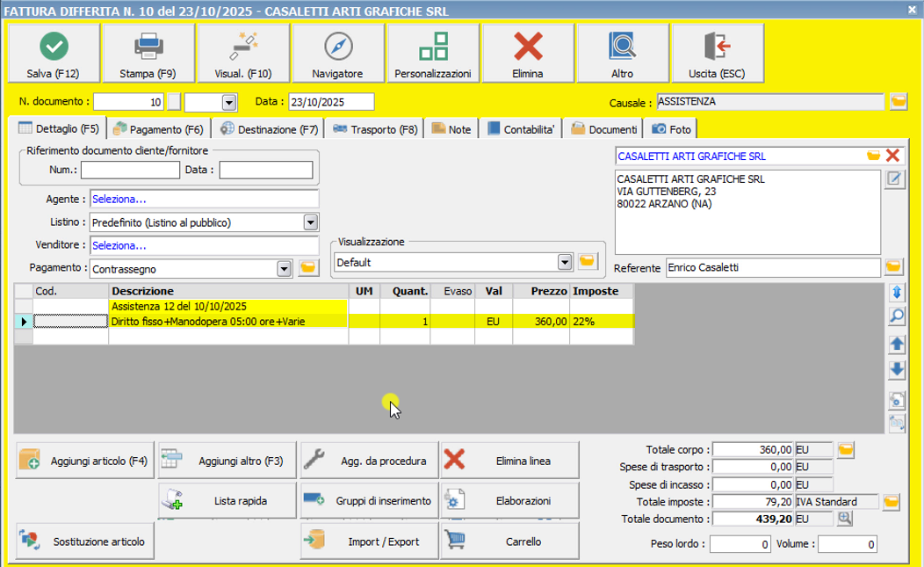Click magnifier icon next to Totale documento
The height and width of the screenshot is (567, 924).
845,519
